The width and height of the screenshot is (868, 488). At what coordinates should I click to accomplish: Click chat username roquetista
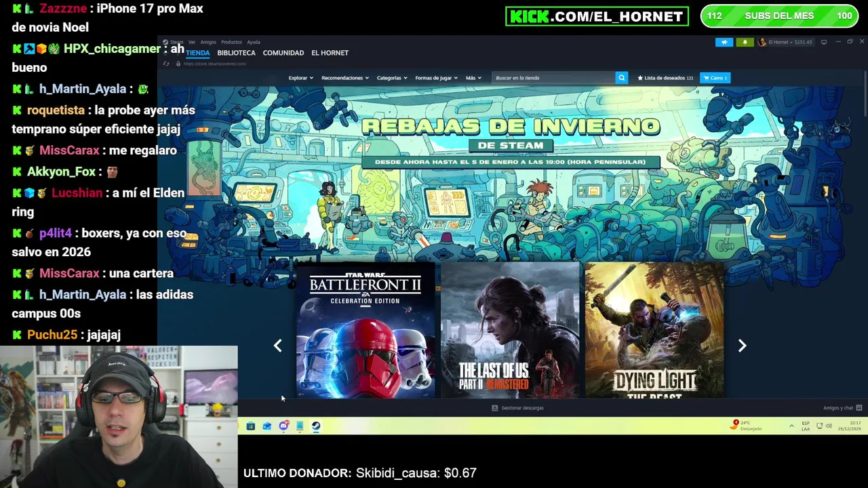click(56, 110)
